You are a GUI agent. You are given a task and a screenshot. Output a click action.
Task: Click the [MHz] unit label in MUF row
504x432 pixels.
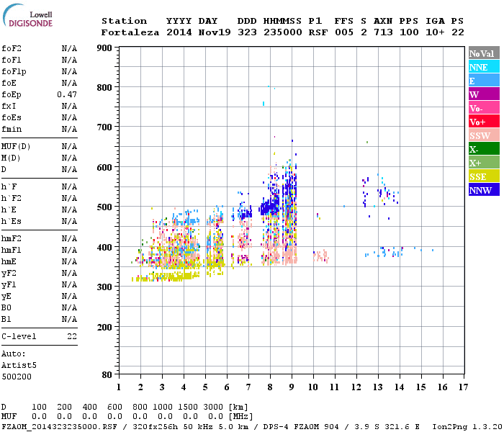pyautogui.click(x=240, y=417)
